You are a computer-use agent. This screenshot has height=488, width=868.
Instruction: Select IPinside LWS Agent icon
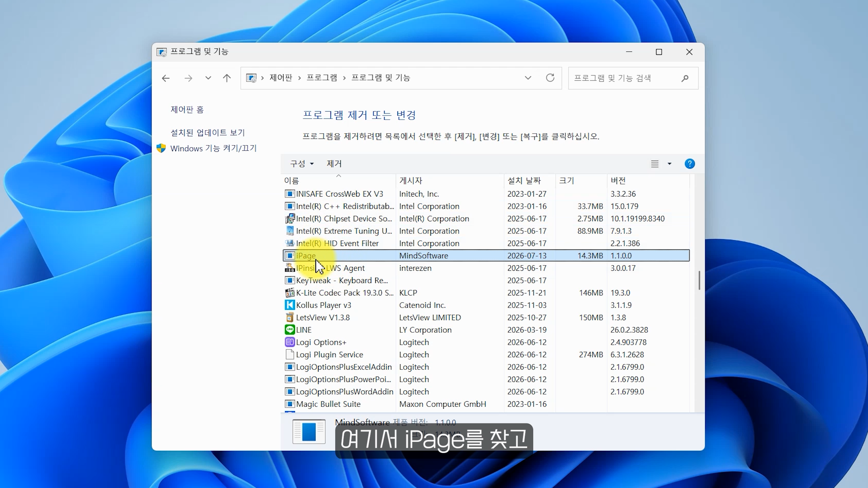pyautogui.click(x=290, y=268)
